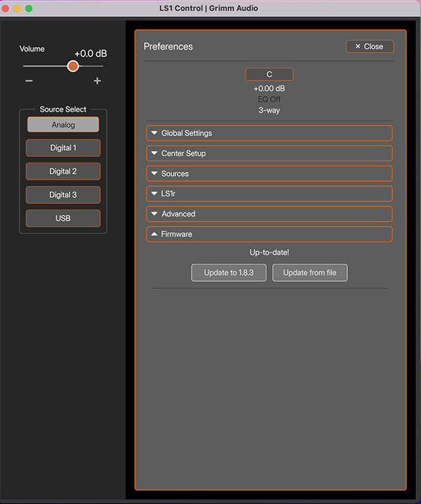This screenshot has width=421, height=504.
Task: Click Update to 1.8.3 button
Action: pyautogui.click(x=229, y=273)
